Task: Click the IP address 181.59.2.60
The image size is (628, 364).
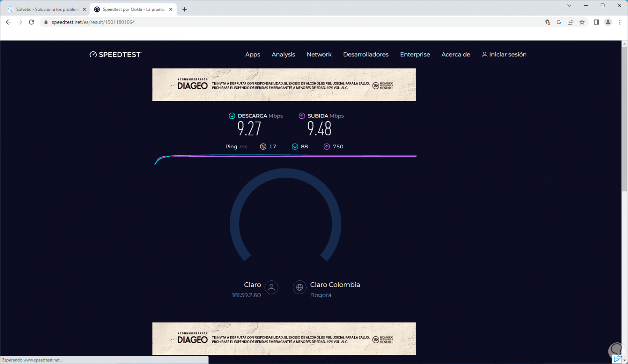Action: (x=246, y=295)
